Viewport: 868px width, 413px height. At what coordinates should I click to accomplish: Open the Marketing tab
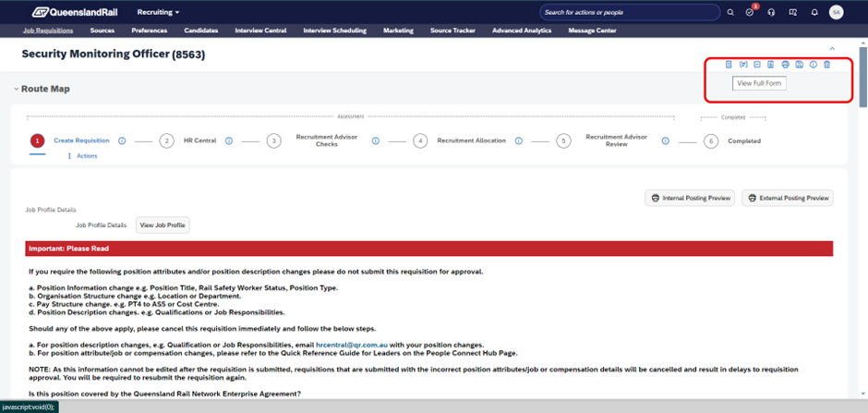[399, 30]
